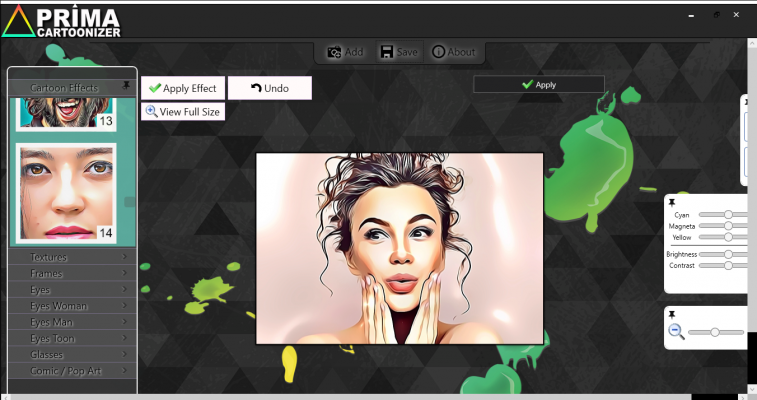The height and width of the screenshot is (400, 757).
Task: Expand the Eyes Woman section
Action: coord(71,306)
